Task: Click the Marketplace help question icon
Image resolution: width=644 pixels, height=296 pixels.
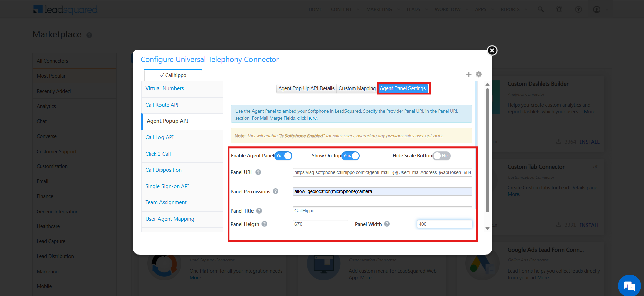Action: 89,35
